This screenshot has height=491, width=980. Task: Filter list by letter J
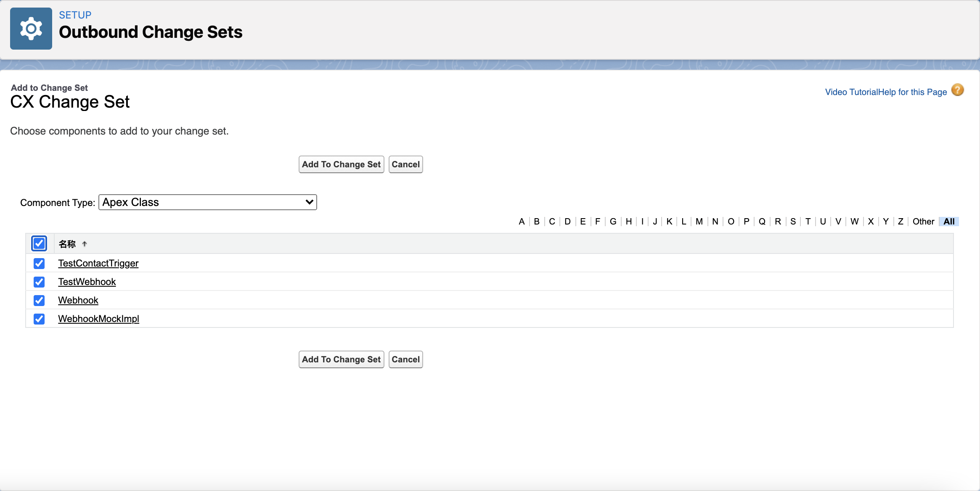[x=655, y=222]
